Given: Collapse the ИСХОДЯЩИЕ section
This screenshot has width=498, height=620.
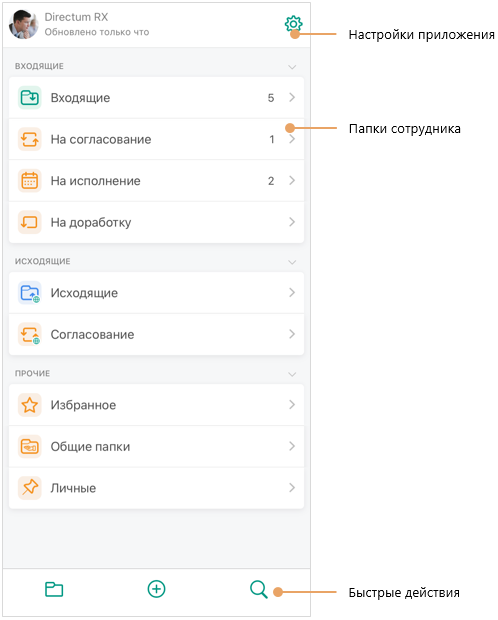Looking at the screenshot, I should tap(292, 262).
